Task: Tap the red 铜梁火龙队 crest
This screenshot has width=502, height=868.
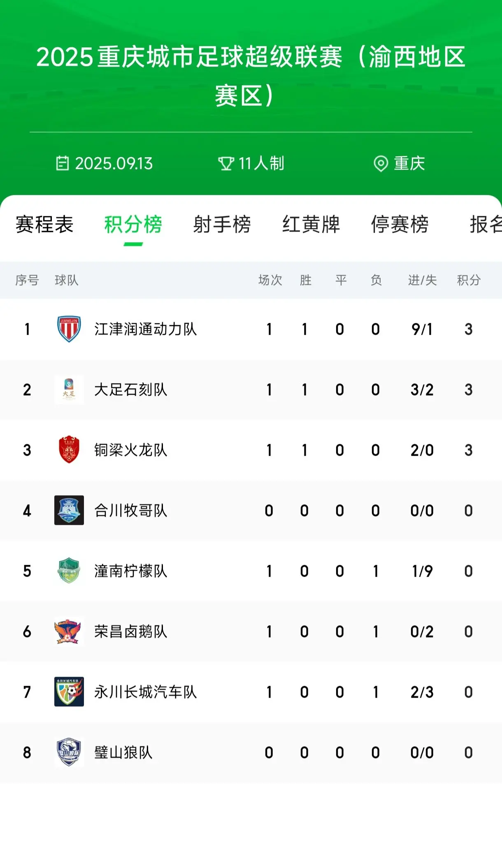Action: (x=69, y=450)
